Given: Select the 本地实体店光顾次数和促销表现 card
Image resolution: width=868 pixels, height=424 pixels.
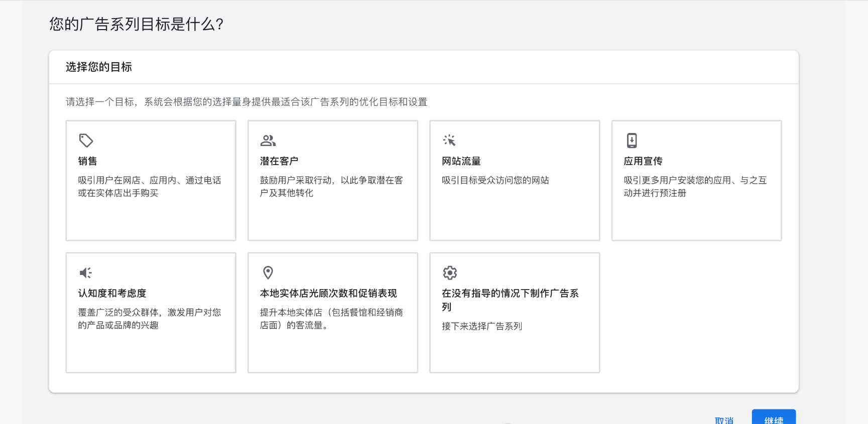Looking at the screenshot, I should click(333, 313).
